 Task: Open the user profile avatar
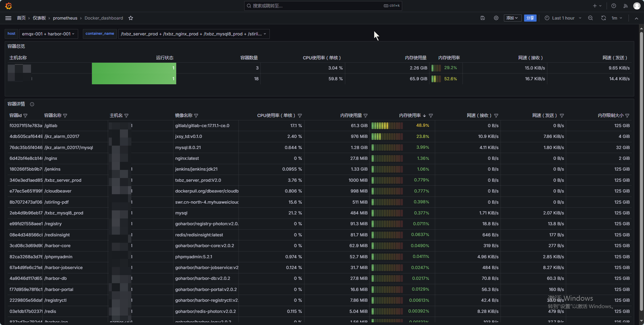click(637, 6)
